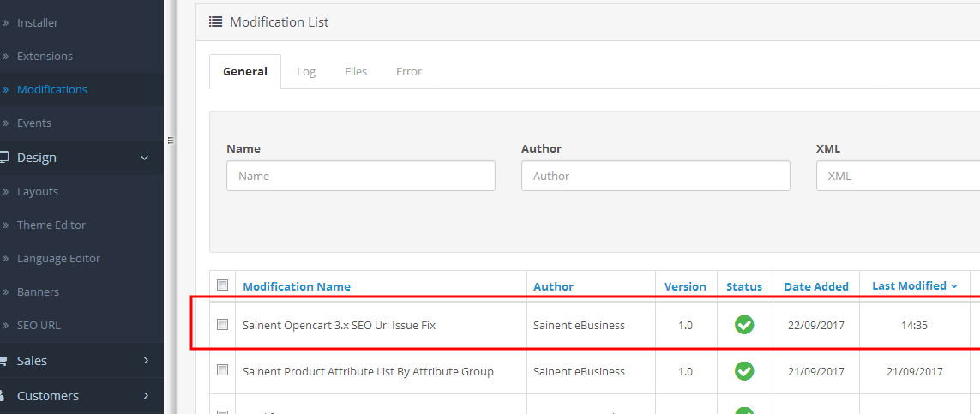Click the Modification List list icon

(x=215, y=21)
